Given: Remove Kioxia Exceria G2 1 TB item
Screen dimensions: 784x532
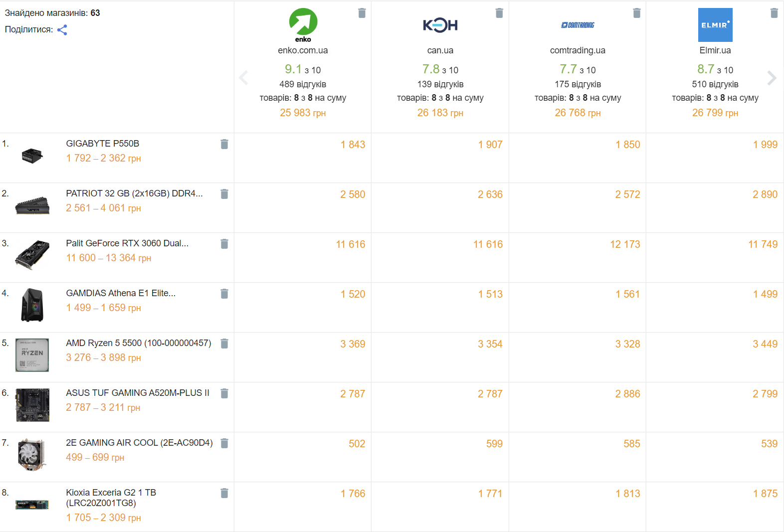Looking at the screenshot, I should point(224,493).
